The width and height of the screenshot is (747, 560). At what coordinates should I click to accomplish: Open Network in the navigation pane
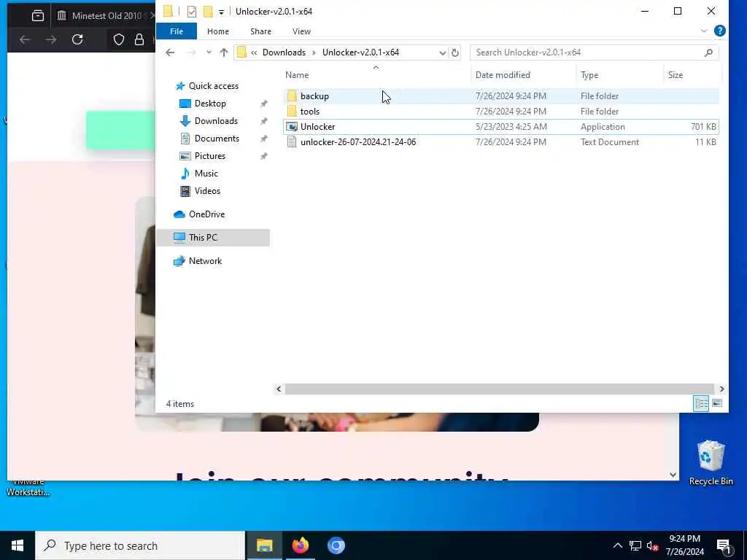pos(205,261)
